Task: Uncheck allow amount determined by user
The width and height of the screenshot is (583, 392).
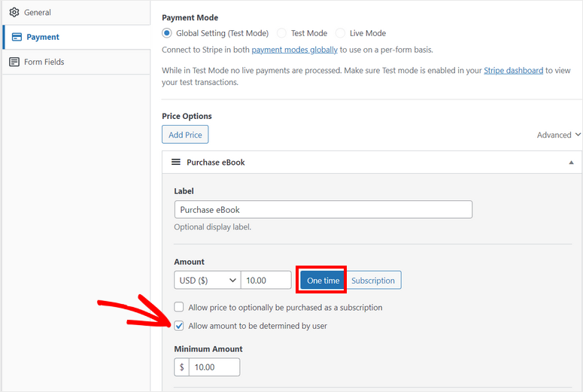Action: [x=179, y=326]
